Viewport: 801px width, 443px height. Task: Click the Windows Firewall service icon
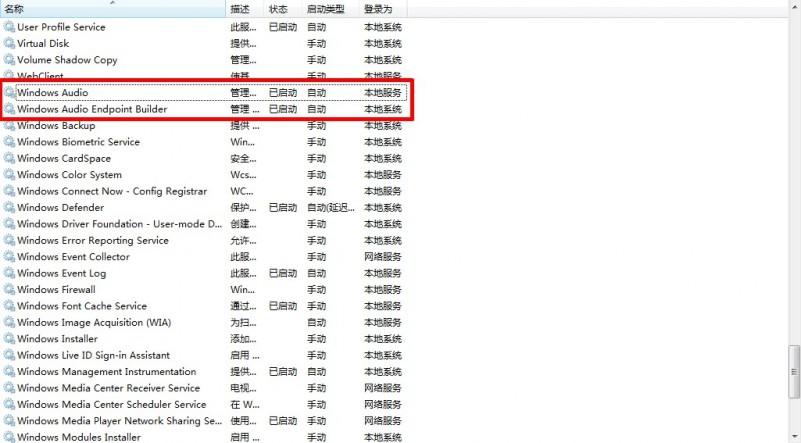coord(9,290)
